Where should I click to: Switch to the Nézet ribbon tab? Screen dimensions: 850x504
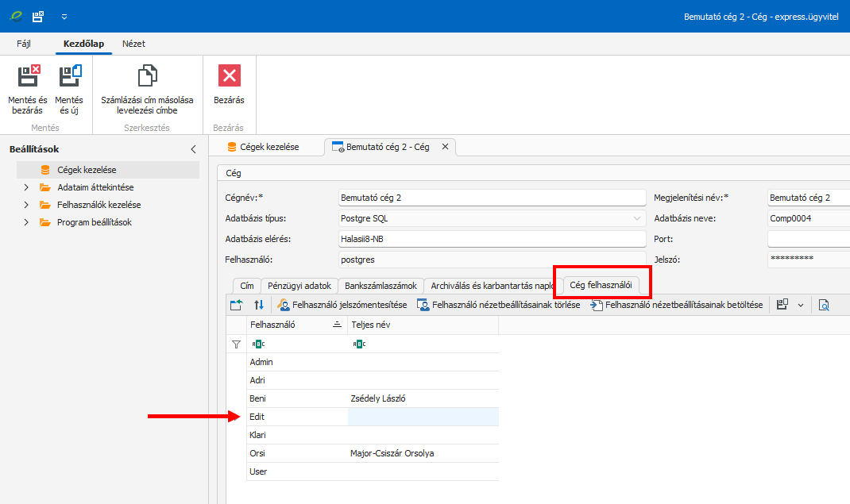pos(133,44)
